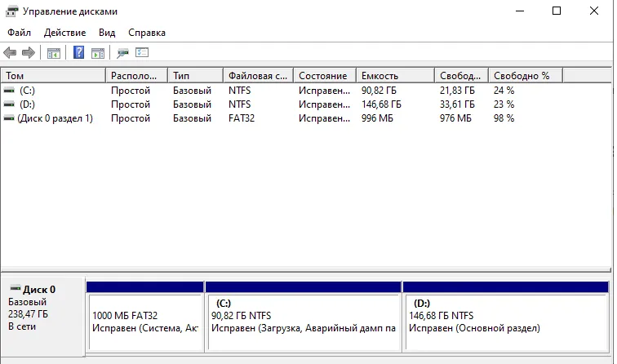This screenshot has height=364, width=617.
Task: Sort by the Тип column header
Action: coord(196,76)
